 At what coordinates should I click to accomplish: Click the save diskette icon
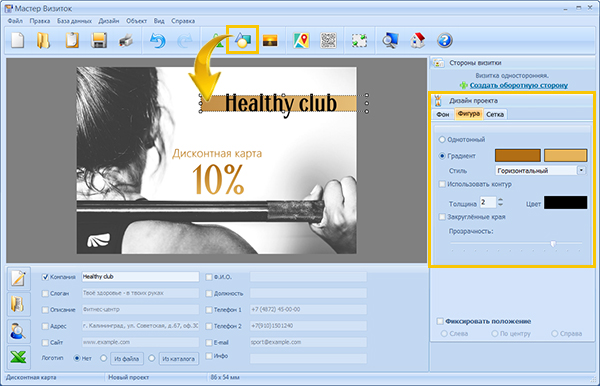point(99,40)
